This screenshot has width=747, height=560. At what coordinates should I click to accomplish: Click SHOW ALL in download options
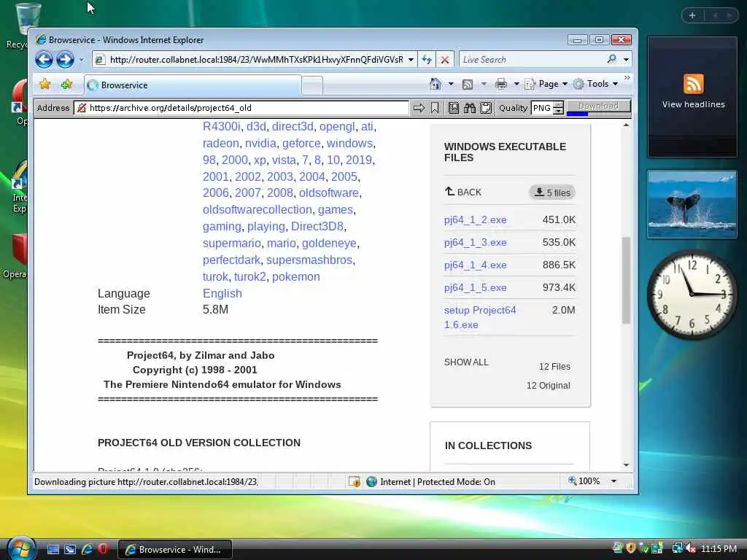(x=466, y=362)
